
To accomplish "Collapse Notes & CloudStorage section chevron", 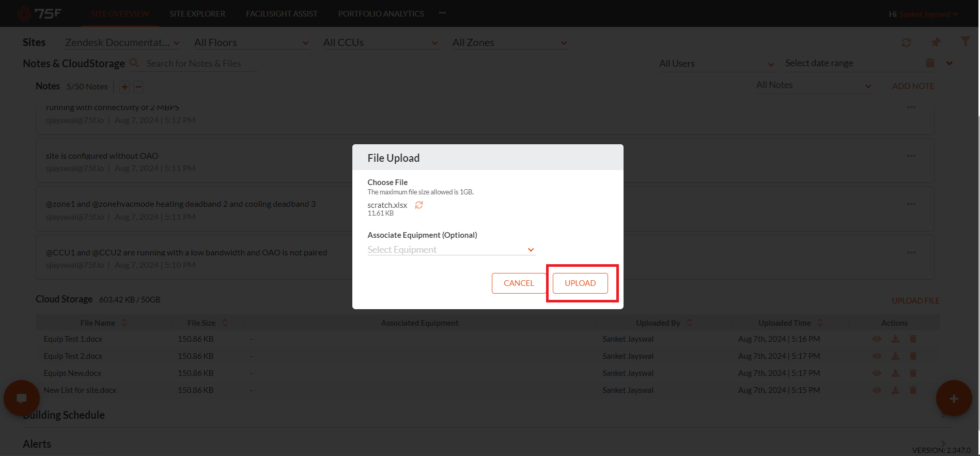I will pos(950,63).
